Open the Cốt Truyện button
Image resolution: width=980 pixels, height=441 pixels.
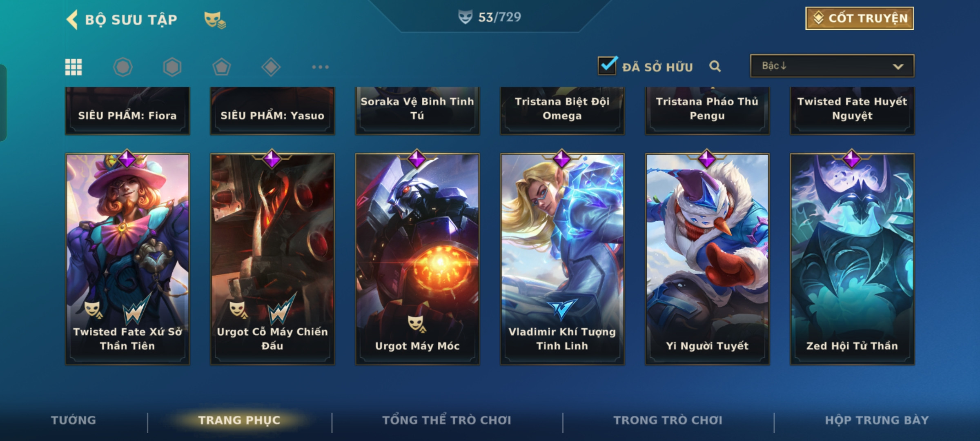[x=860, y=18]
